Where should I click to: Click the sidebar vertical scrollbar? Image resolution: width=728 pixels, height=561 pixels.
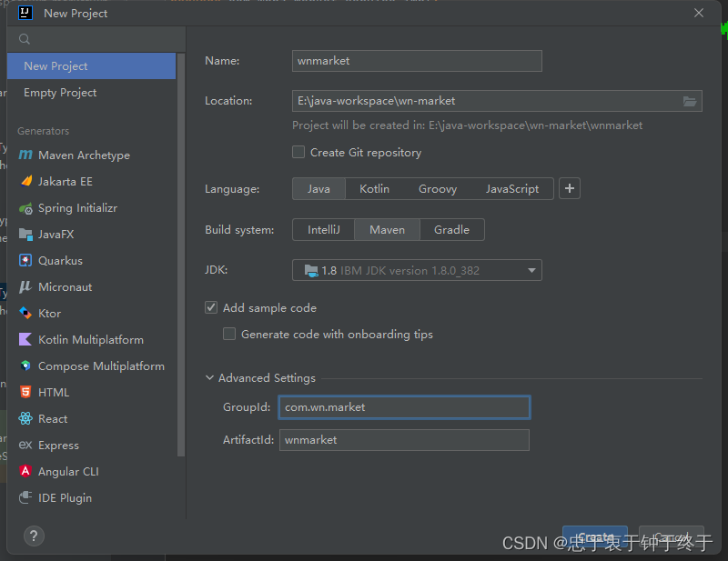tap(181, 255)
